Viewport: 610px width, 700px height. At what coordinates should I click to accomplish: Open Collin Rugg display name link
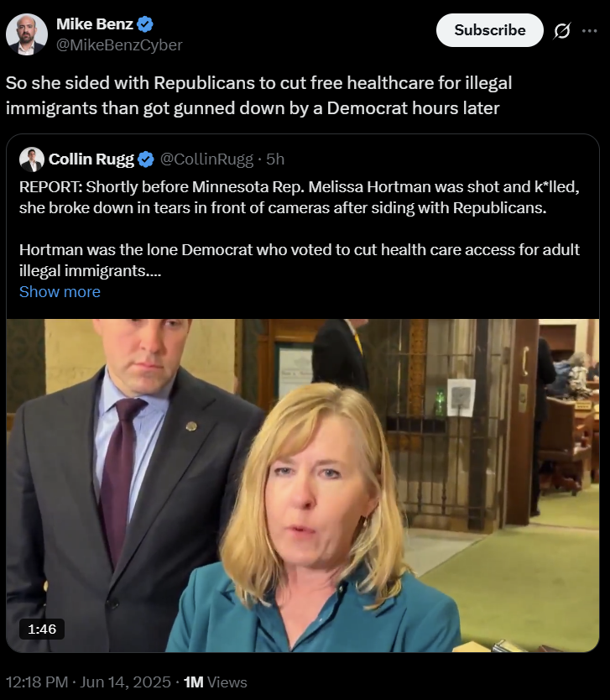[x=91, y=159]
